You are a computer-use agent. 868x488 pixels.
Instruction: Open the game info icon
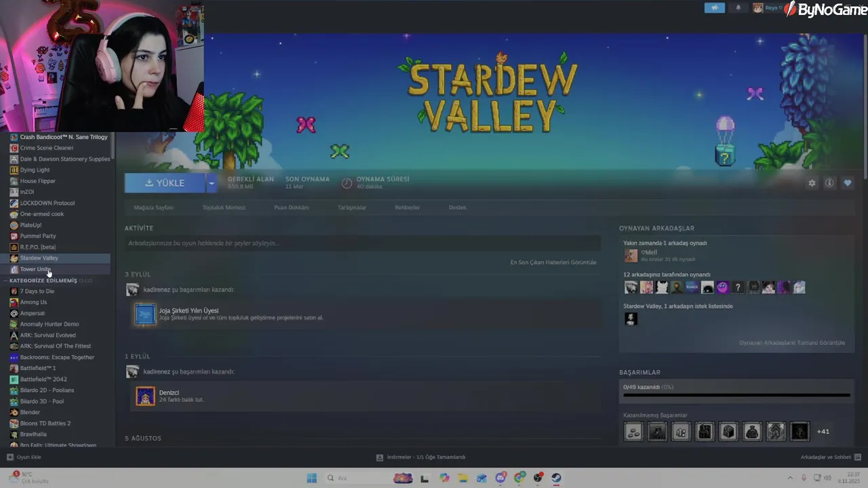point(829,183)
